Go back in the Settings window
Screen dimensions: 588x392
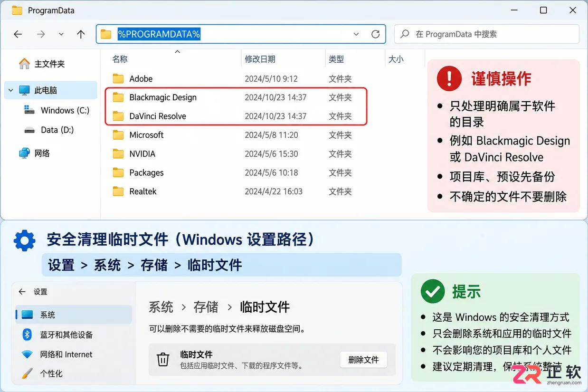tap(22, 292)
